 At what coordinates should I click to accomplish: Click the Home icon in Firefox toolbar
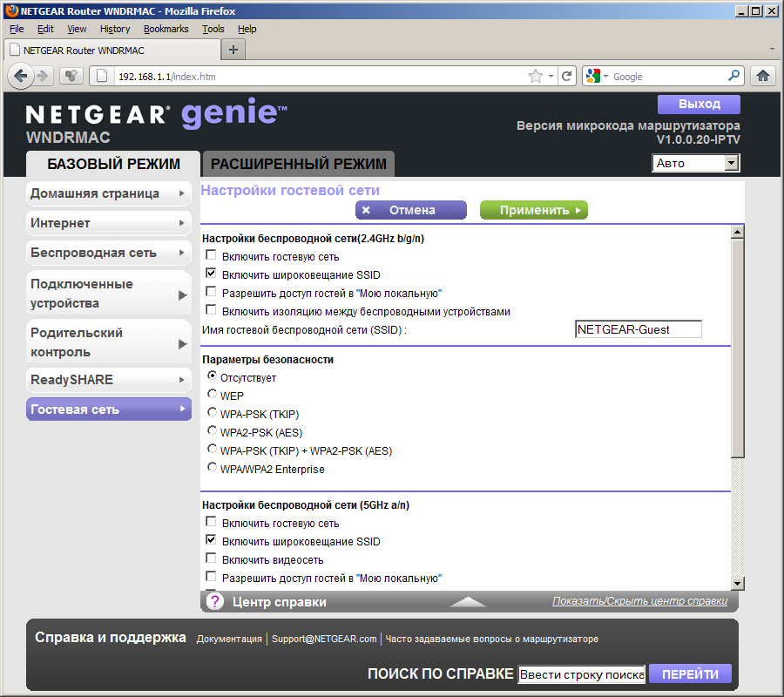click(x=762, y=76)
